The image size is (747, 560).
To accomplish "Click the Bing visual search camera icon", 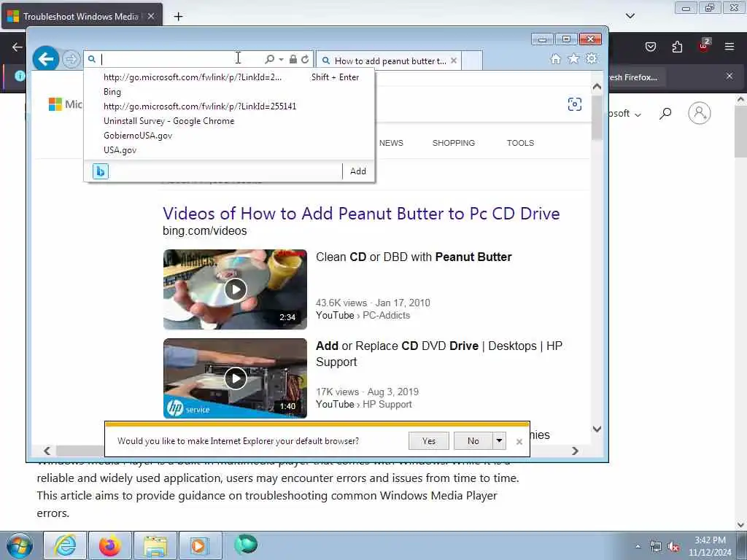I will pyautogui.click(x=575, y=104).
